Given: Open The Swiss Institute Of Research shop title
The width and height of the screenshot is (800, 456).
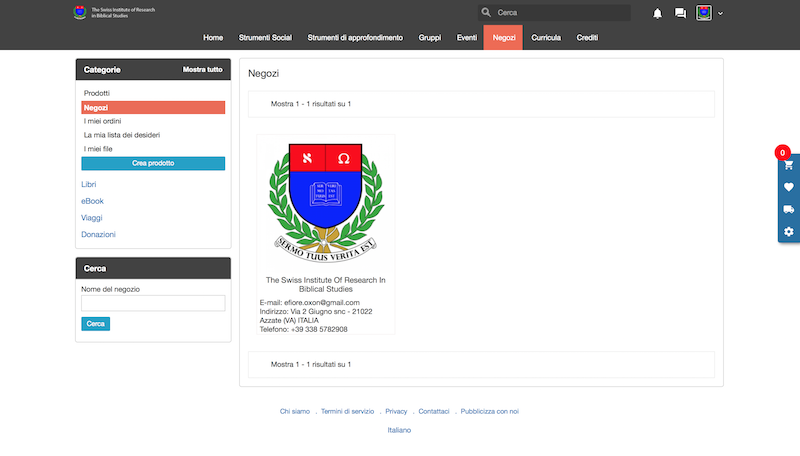Looking at the screenshot, I should tap(326, 285).
